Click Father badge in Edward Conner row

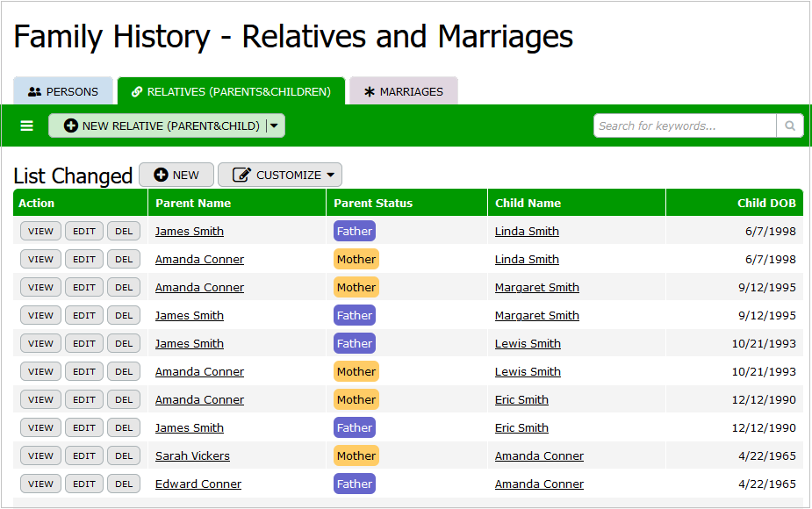pyautogui.click(x=355, y=484)
